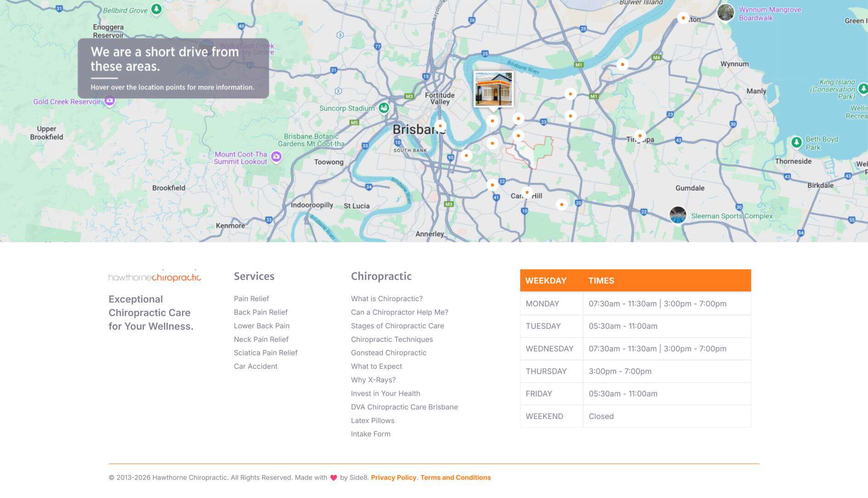This screenshot has height=498, width=868.
Task: Open the Lower Back Pain link
Action: 261,326
